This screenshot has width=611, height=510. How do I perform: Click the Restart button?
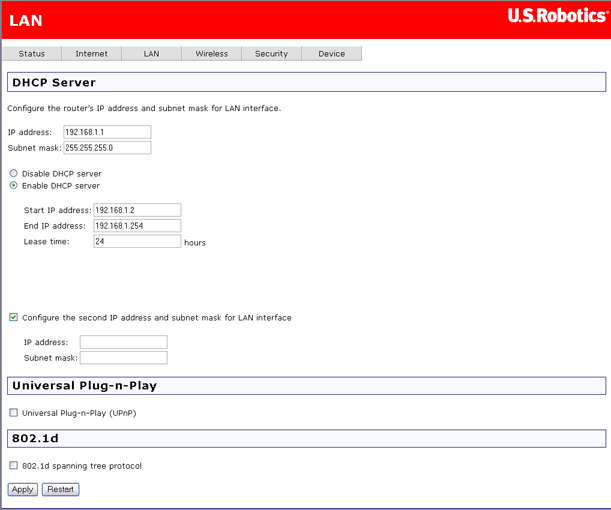(x=60, y=489)
